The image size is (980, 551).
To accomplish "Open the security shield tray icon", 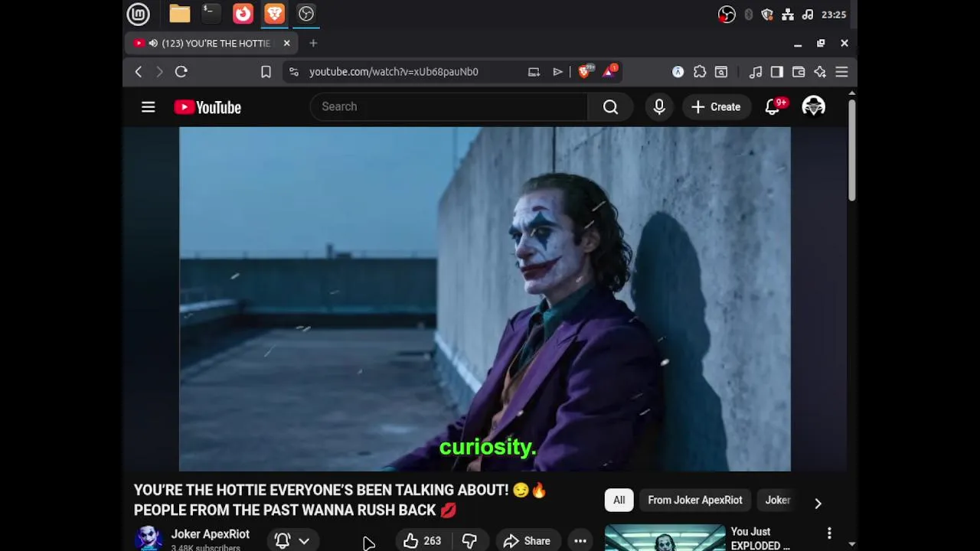I will [767, 15].
